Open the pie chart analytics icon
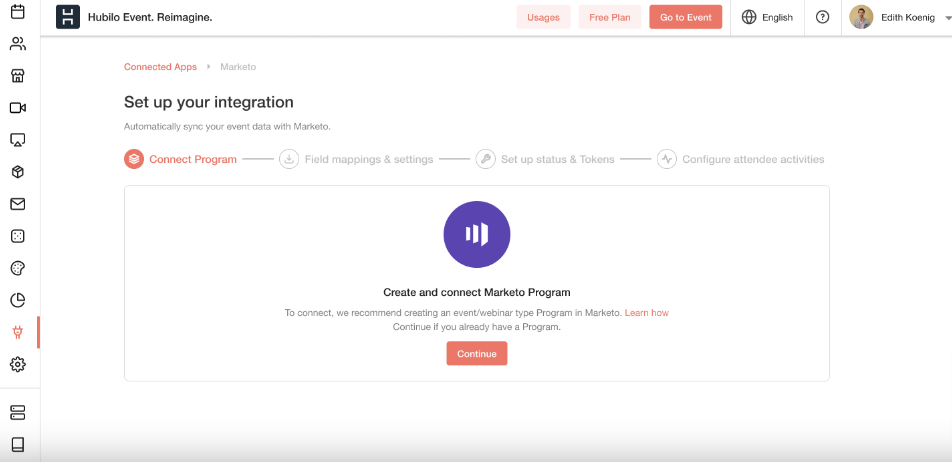 click(x=18, y=300)
